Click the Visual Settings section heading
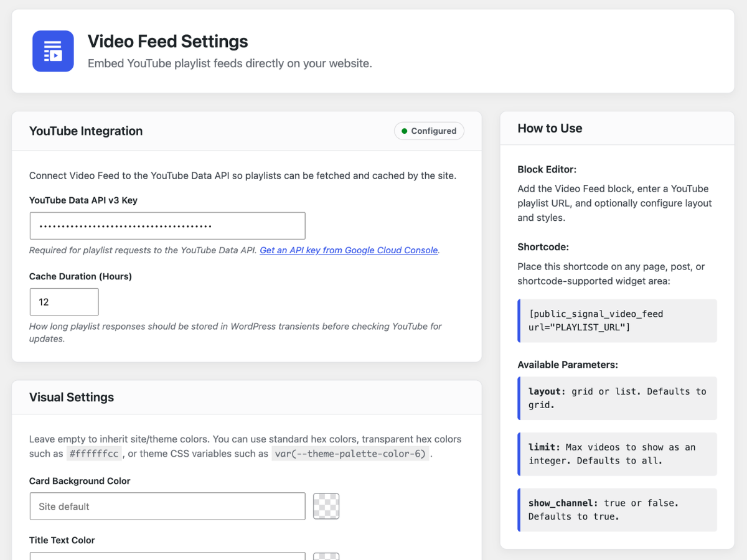Viewport: 747px width, 560px height. [72, 397]
